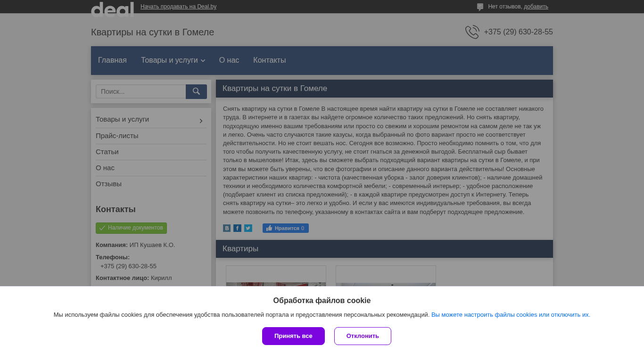Click the reviews speech bubble icon
The width and height of the screenshot is (644, 362).
(x=480, y=7)
